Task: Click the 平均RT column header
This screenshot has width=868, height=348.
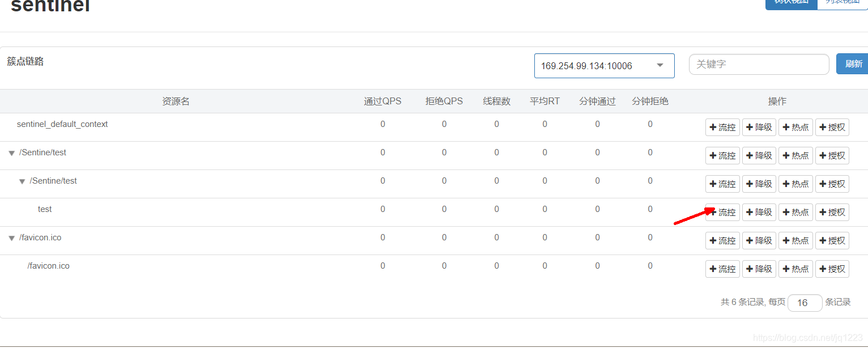Action: [545, 101]
